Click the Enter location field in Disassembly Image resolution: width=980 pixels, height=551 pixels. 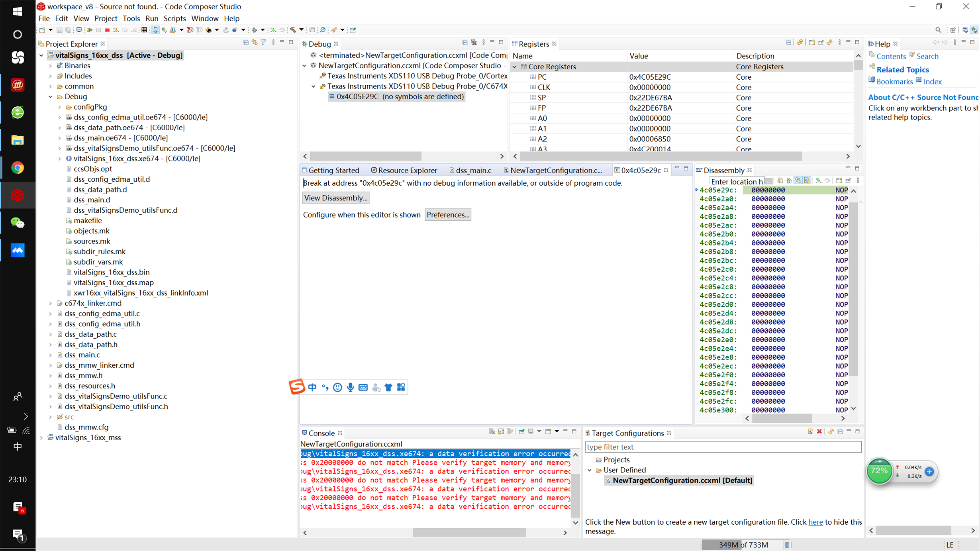point(737,181)
